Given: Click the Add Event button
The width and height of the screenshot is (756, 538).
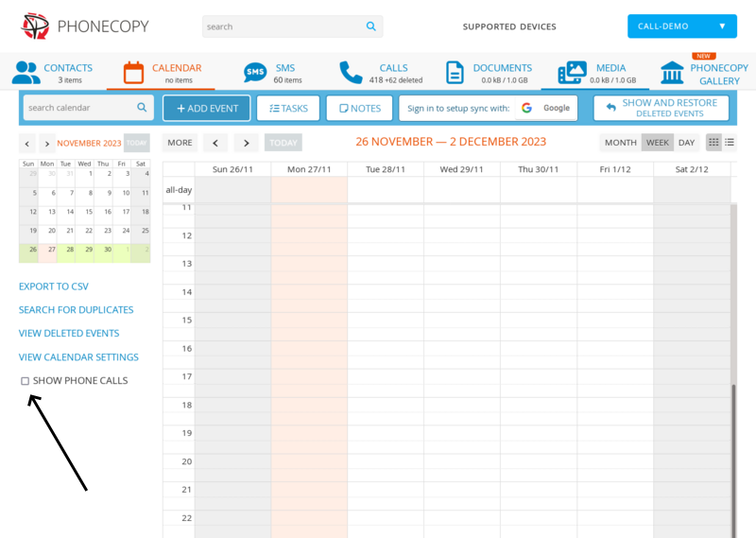Looking at the screenshot, I should point(207,109).
